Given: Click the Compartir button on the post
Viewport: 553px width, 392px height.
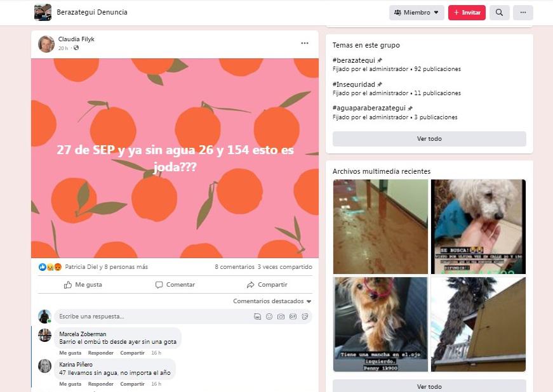Looking at the screenshot, I should (x=267, y=285).
